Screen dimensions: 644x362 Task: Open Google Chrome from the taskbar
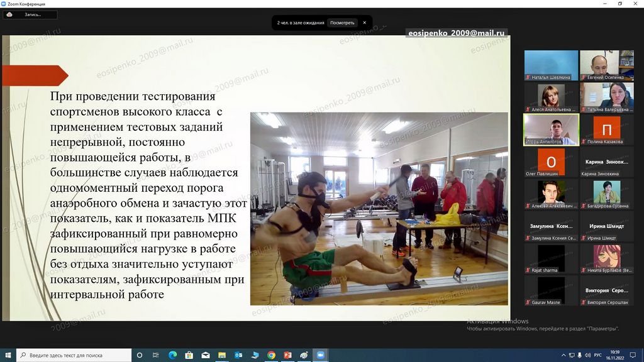[271, 355]
